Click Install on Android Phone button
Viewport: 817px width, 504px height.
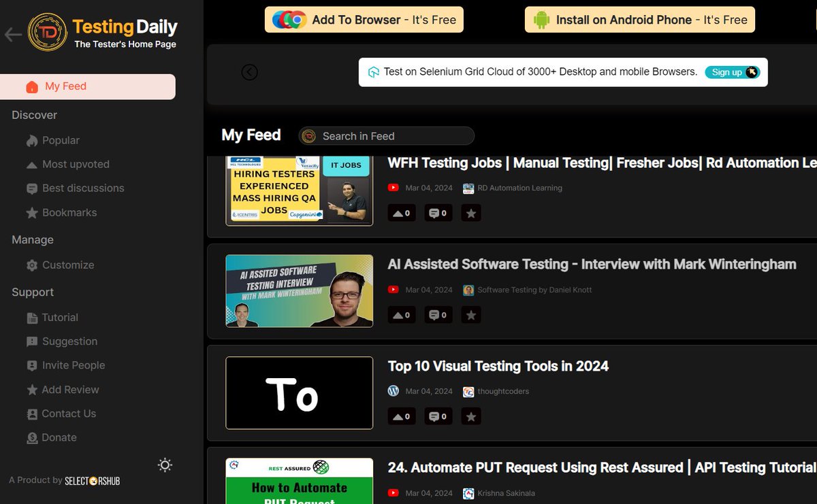(x=639, y=19)
